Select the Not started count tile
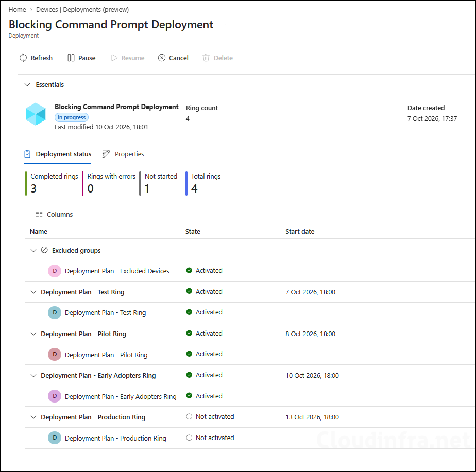476x472 pixels. coord(159,184)
